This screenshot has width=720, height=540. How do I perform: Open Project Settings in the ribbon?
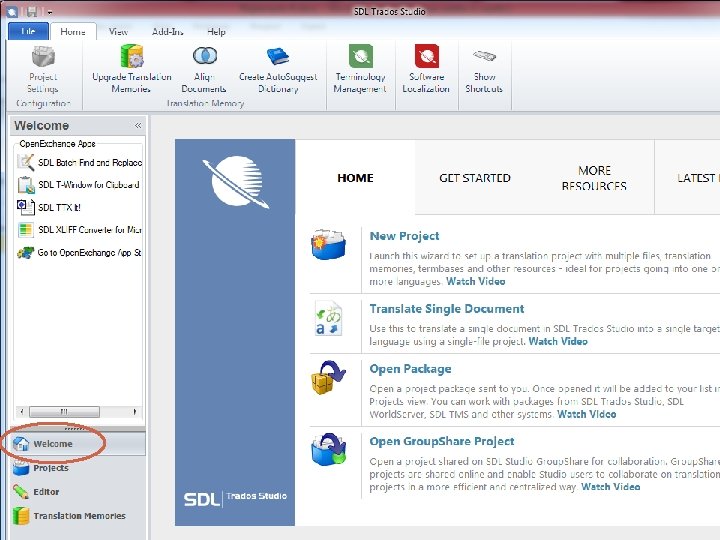(43, 69)
